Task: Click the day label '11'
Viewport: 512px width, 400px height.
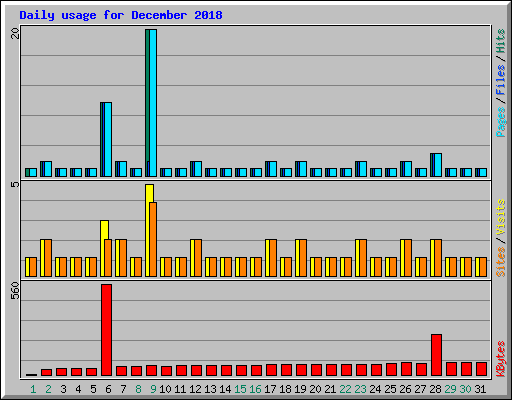Action: pyautogui.click(x=180, y=389)
